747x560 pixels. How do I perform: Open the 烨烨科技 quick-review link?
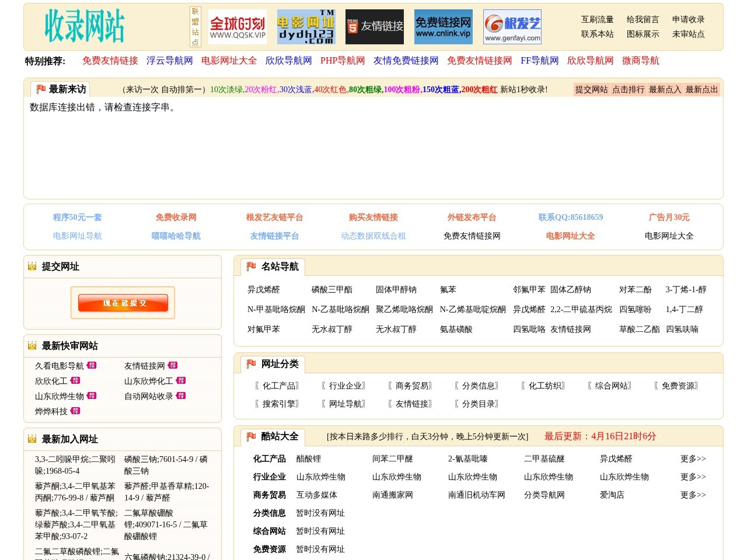coord(51,411)
